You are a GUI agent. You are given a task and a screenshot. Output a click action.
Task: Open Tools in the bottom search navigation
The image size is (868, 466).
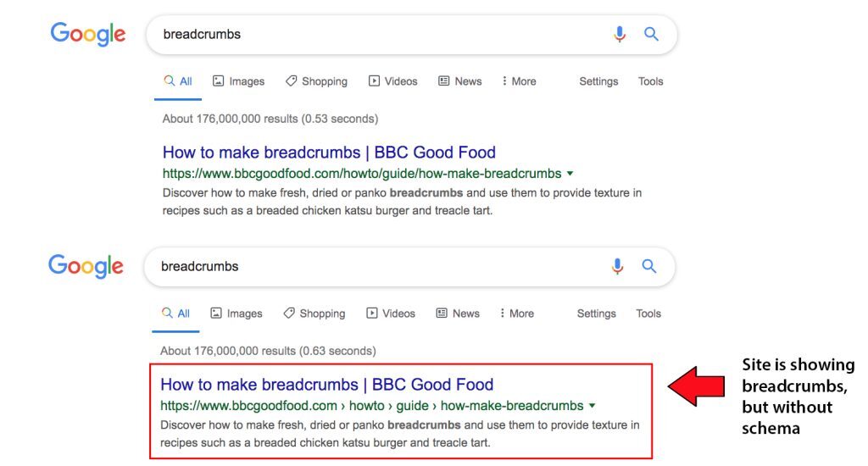tap(648, 313)
